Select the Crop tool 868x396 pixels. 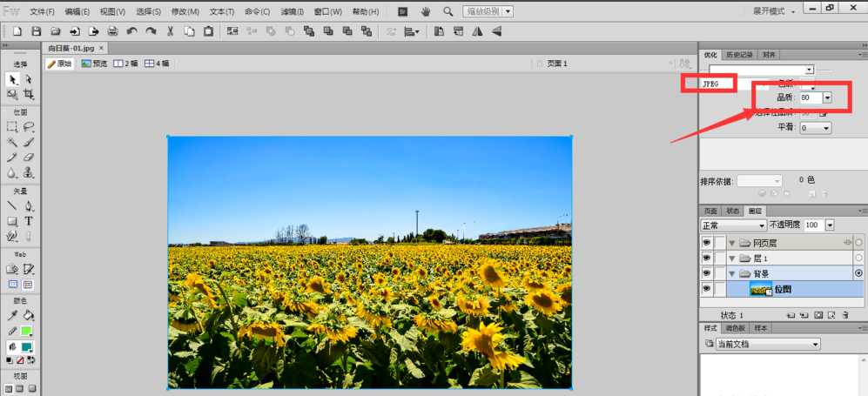click(x=29, y=94)
